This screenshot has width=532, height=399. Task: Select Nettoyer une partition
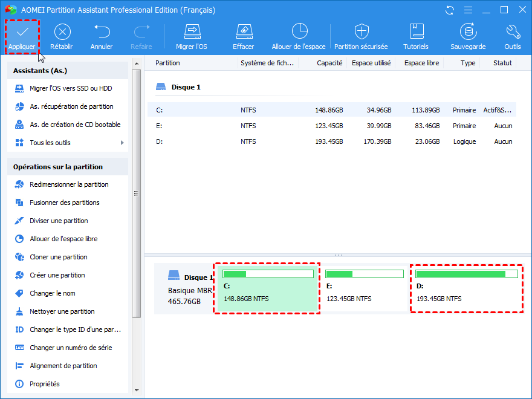click(68, 311)
